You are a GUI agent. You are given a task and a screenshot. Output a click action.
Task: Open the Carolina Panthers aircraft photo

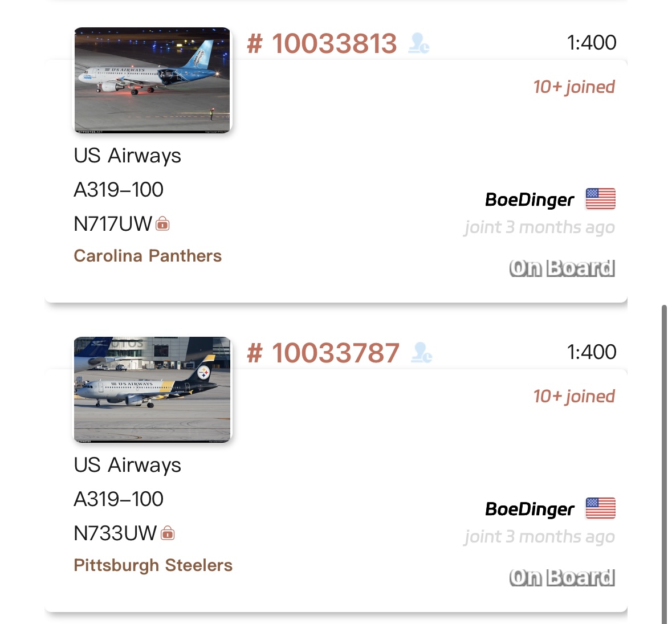tap(153, 80)
